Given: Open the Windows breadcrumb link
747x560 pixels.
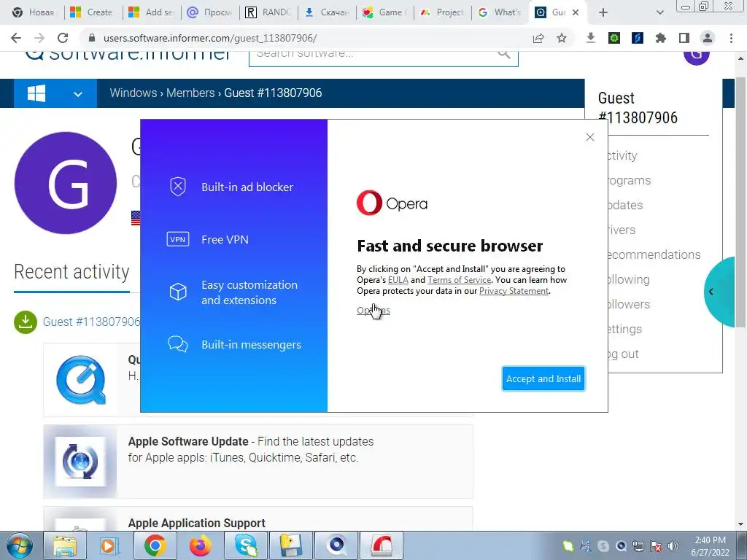Looking at the screenshot, I should tap(133, 93).
